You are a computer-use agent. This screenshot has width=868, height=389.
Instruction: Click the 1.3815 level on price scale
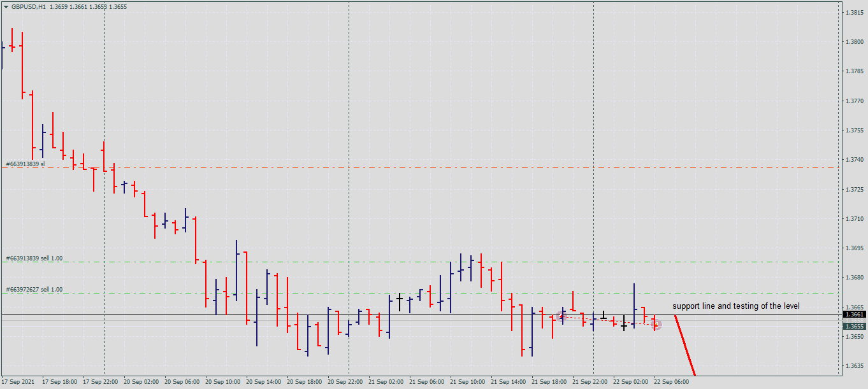point(854,13)
